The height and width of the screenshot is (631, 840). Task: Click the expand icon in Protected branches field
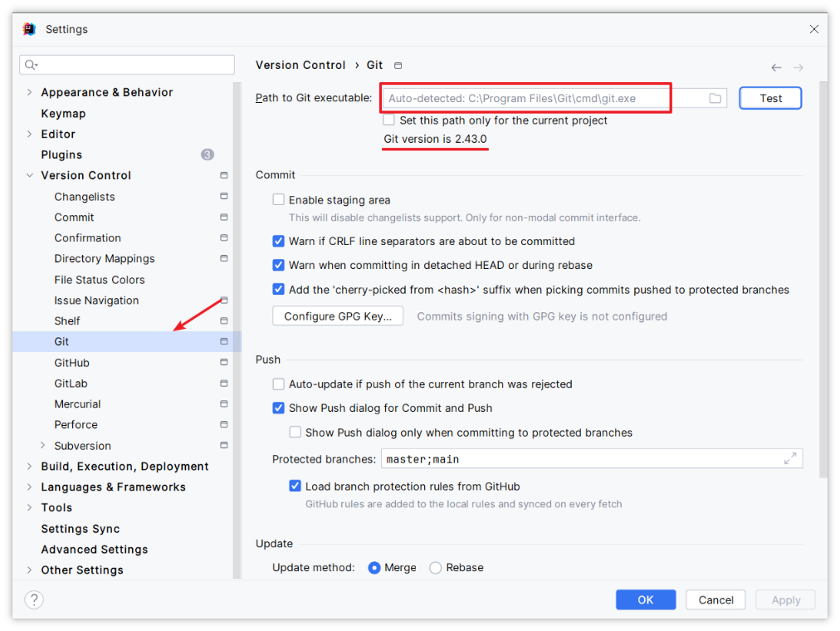790,458
